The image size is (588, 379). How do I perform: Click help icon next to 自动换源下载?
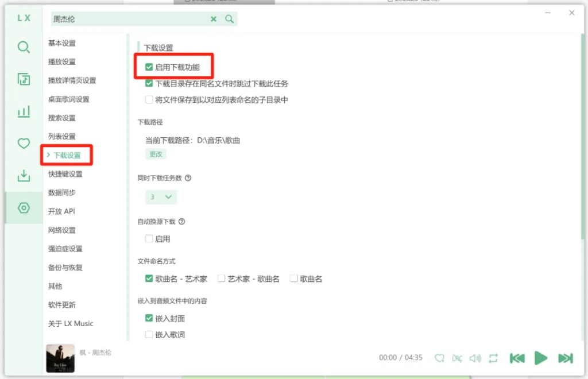click(182, 222)
